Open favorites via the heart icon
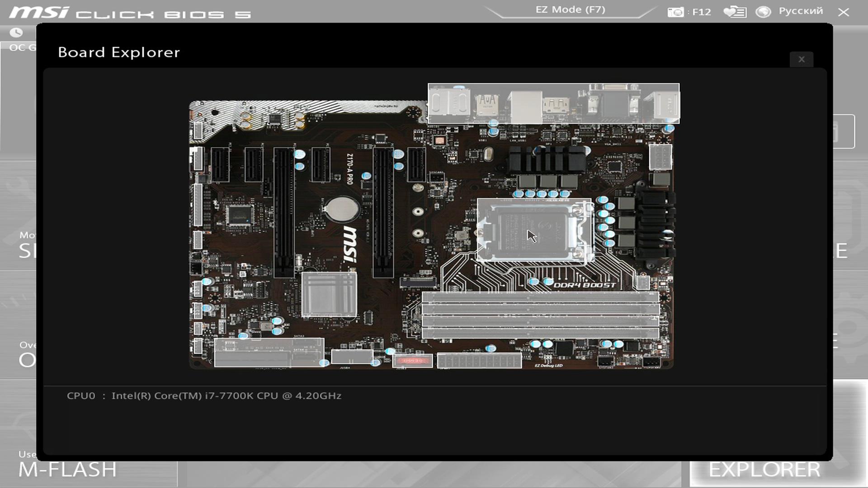868x488 pixels. (735, 12)
